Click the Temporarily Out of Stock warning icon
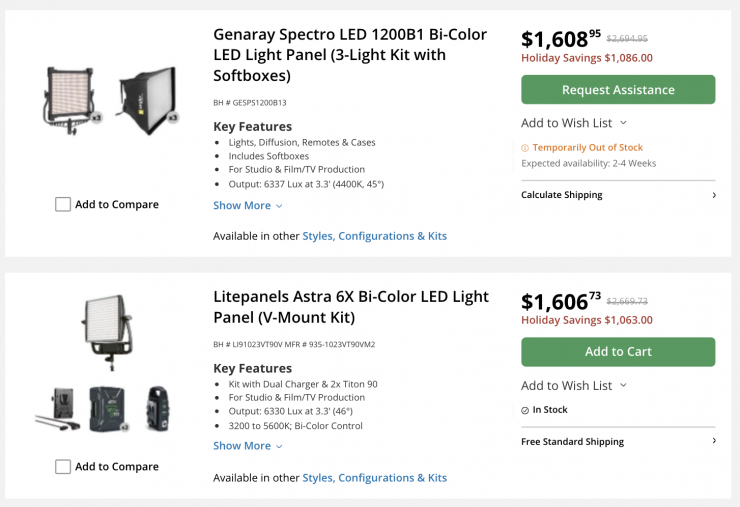This screenshot has width=740, height=507. 525,148
